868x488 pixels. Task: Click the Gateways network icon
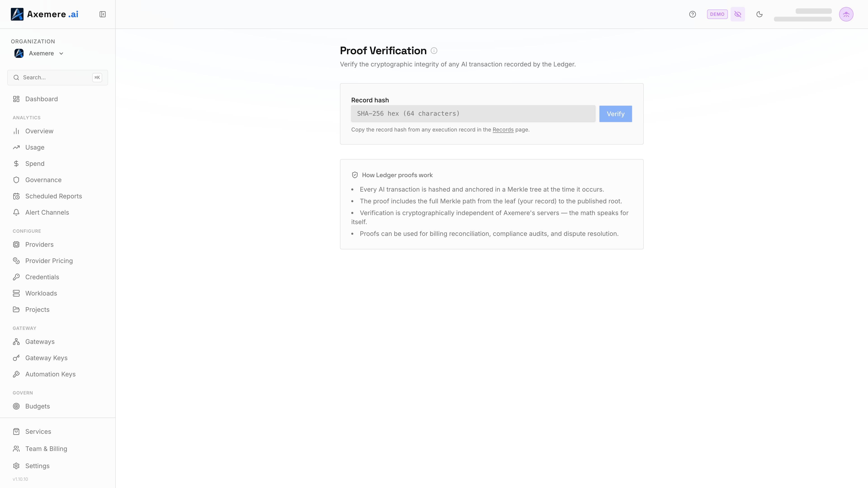pos(16,342)
